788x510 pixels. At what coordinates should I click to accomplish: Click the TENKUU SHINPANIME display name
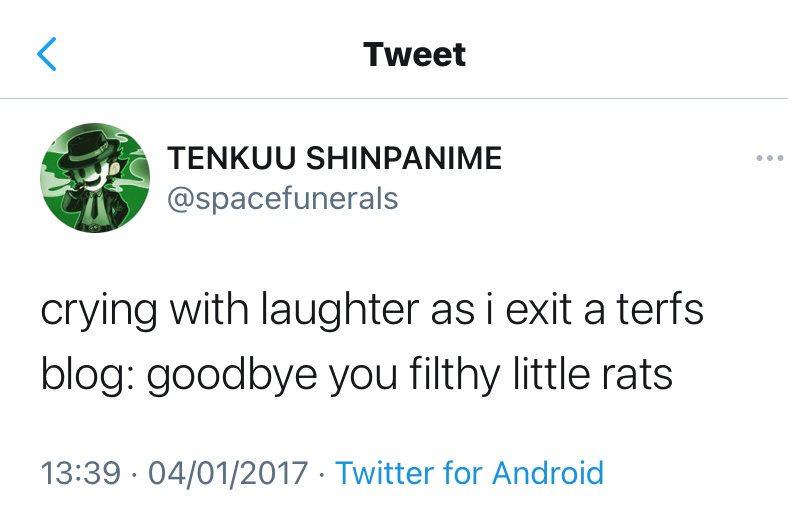[x=334, y=158]
